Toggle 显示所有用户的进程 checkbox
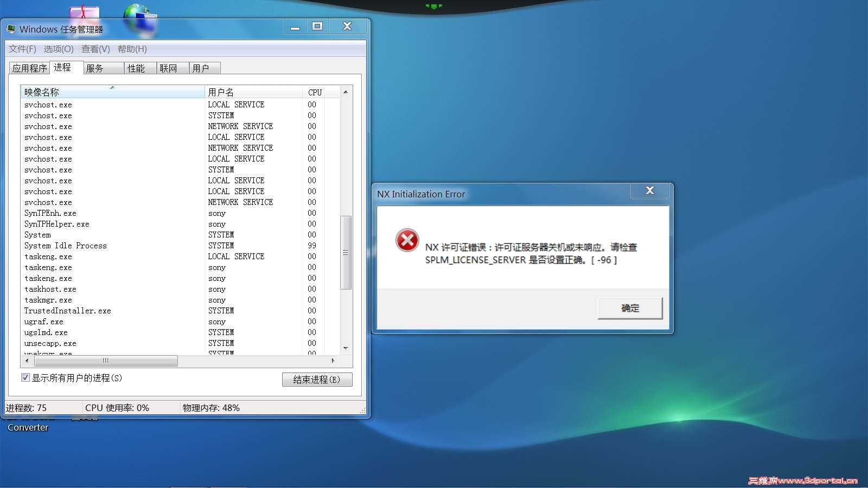The width and height of the screenshot is (868, 488). 25,377
